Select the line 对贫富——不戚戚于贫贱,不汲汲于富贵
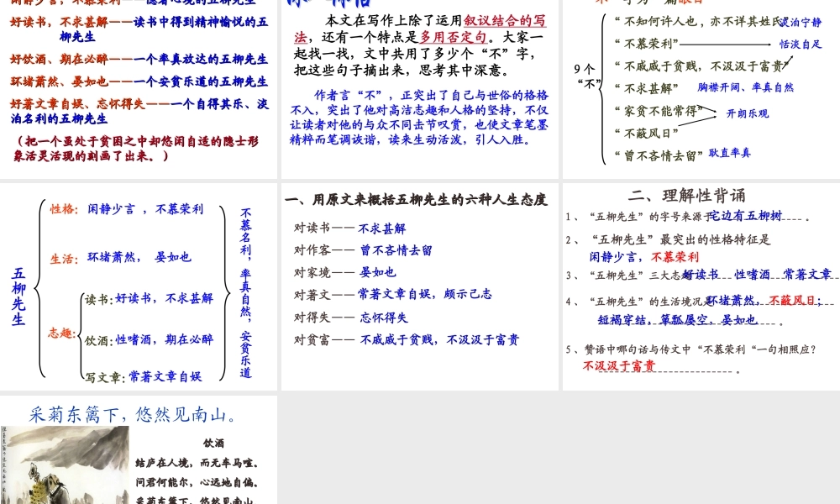The height and width of the screenshot is (504, 840). pos(406,339)
